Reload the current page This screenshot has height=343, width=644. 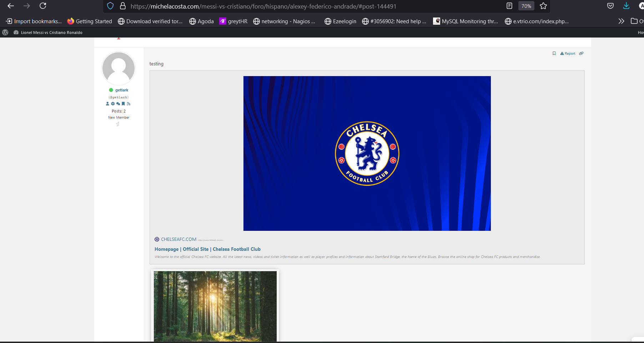click(x=43, y=6)
